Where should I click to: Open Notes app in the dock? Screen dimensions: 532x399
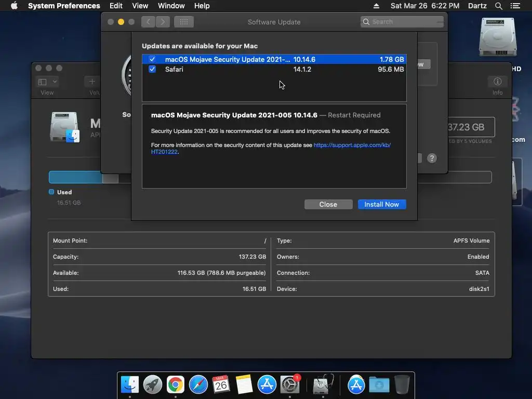[x=244, y=384]
